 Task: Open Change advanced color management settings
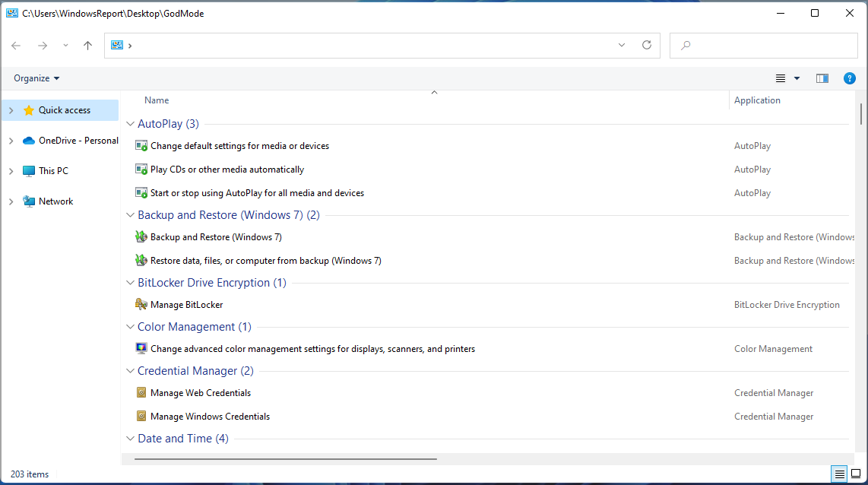click(x=312, y=350)
